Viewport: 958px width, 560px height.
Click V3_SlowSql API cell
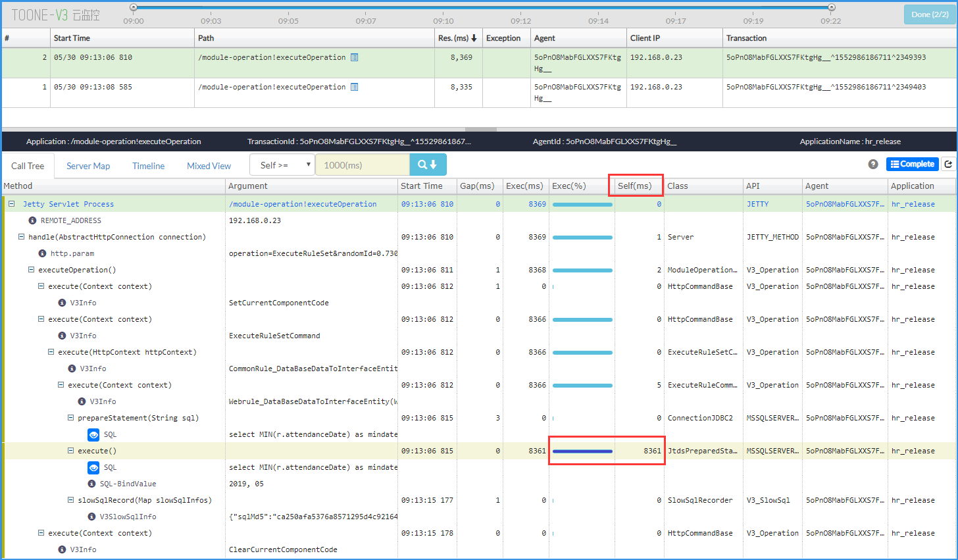pos(768,500)
